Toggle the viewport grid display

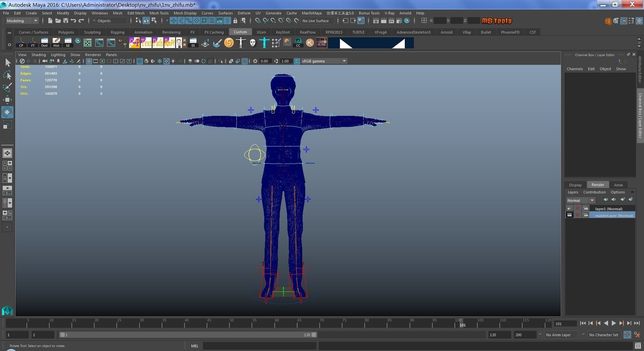pyautogui.click(x=89, y=61)
